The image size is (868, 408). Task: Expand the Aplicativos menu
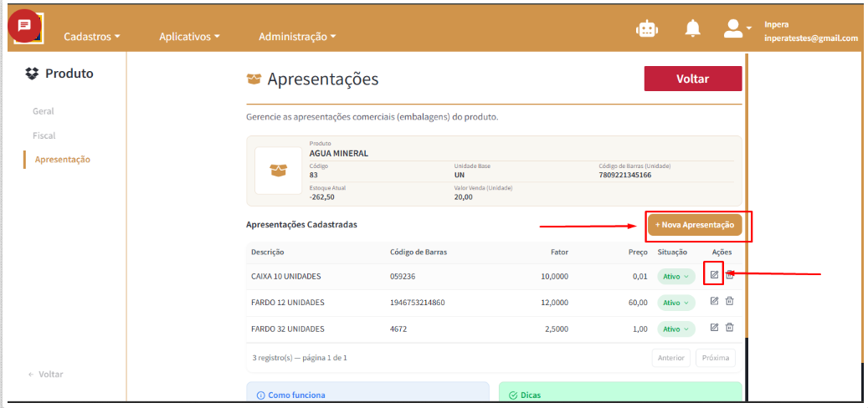(189, 37)
